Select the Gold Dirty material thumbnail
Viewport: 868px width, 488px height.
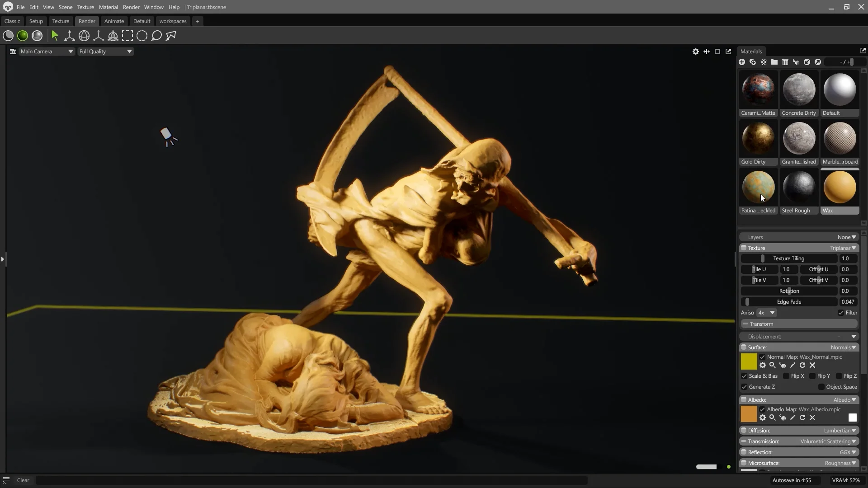[x=758, y=138]
